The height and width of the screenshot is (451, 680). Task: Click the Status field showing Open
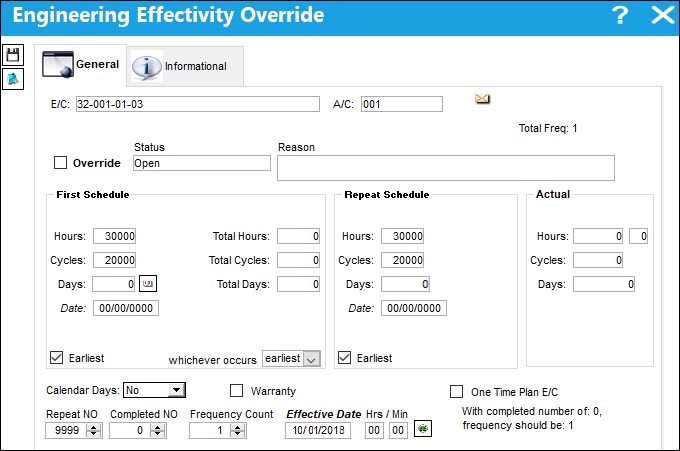point(202,163)
